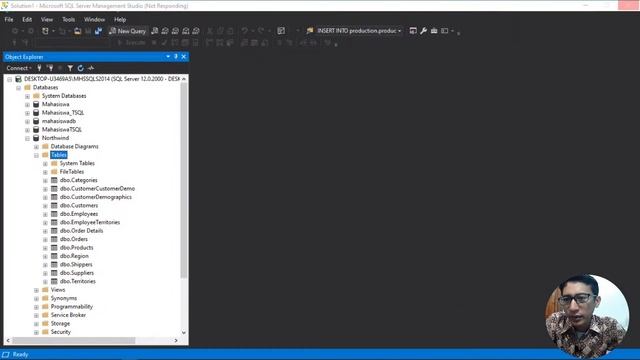640x360 pixels.
Task: Select the dbo.Territories table
Action: [78, 281]
